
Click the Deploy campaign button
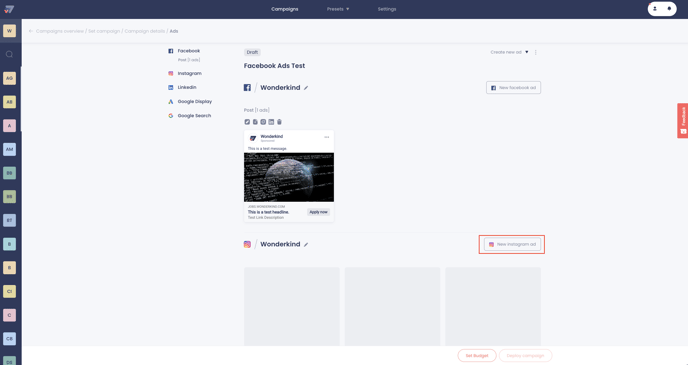pyautogui.click(x=525, y=355)
